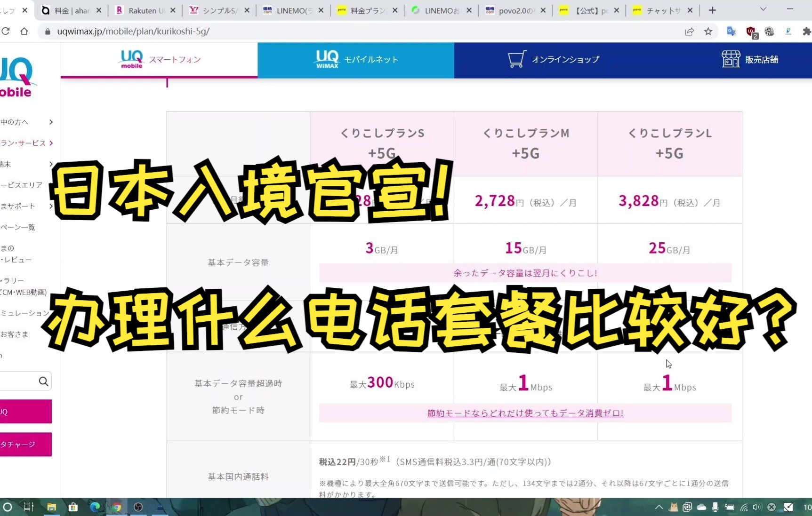The height and width of the screenshot is (516, 812).
Task: Click the 余ったデータ容量は翌月にくりこし banner
Action: tap(525, 273)
